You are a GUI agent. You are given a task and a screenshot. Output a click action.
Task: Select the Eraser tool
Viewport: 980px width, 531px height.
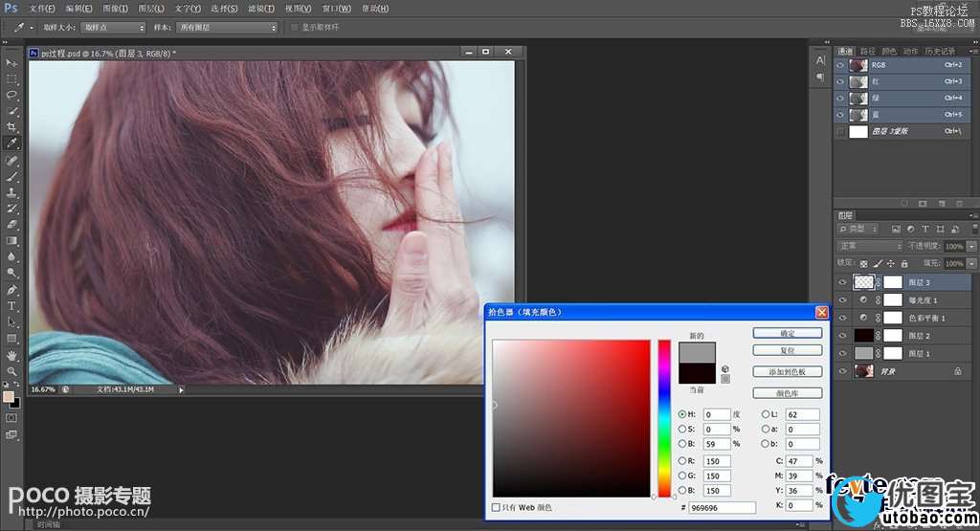(x=11, y=224)
